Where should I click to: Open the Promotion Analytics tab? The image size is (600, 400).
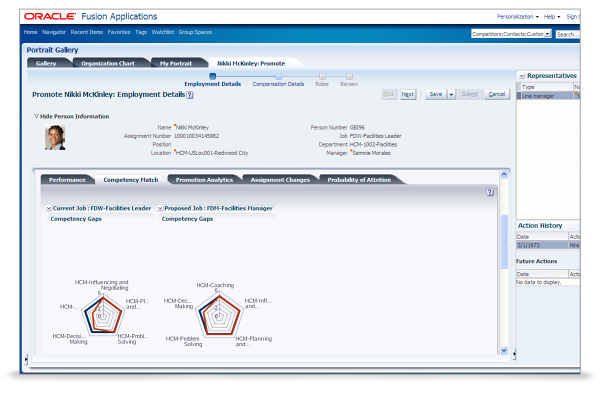[x=204, y=180]
